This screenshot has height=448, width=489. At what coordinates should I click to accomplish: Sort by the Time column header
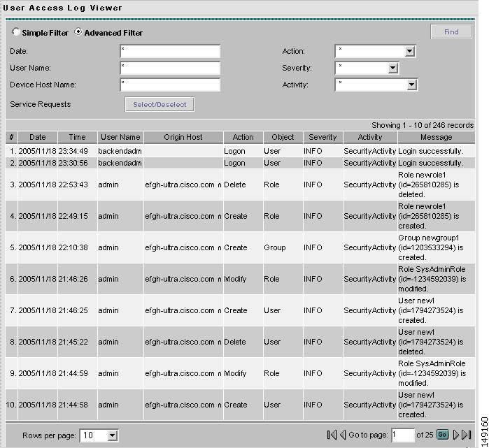[x=77, y=137]
